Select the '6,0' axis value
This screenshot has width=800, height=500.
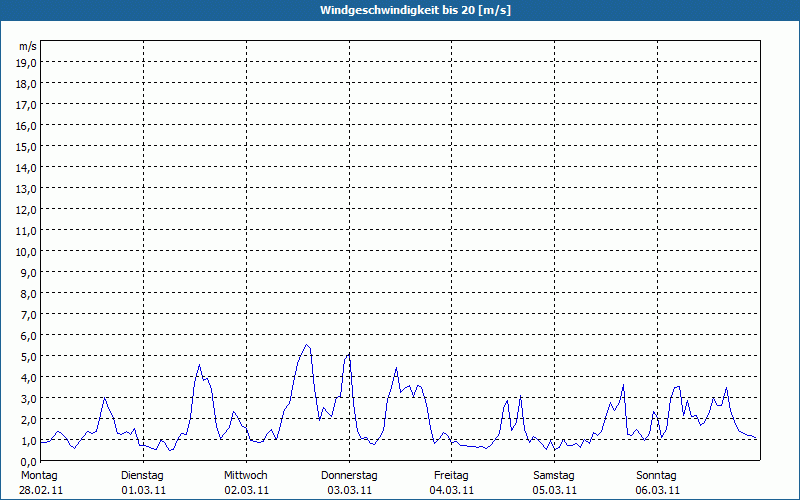[x=29, y=336]
